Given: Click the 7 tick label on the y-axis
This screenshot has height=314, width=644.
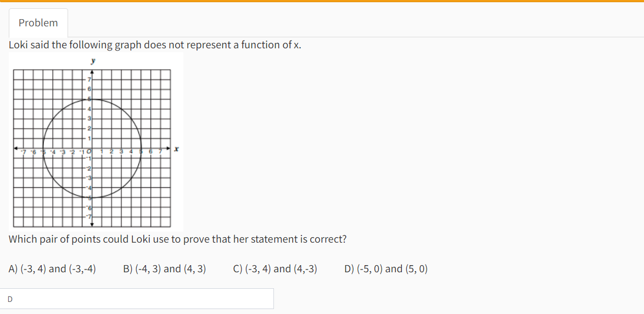Looking at the screenshot, I should coord(89,80).
